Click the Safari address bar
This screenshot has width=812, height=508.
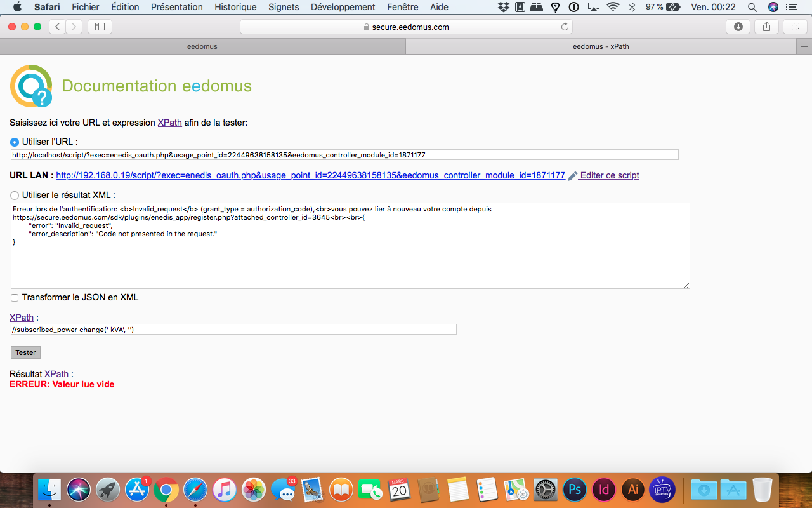click(x=406, y=27)
